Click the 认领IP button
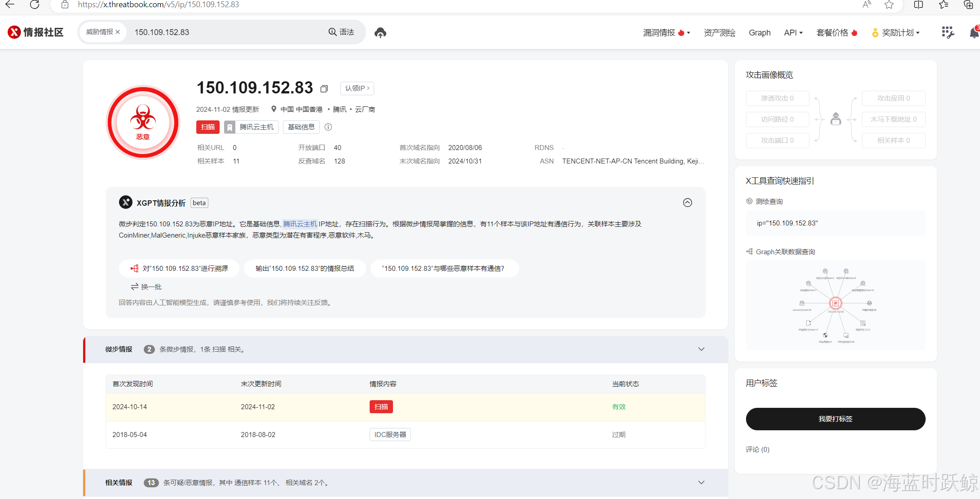This screenshot has width=980, height=499. click(357, 88)
